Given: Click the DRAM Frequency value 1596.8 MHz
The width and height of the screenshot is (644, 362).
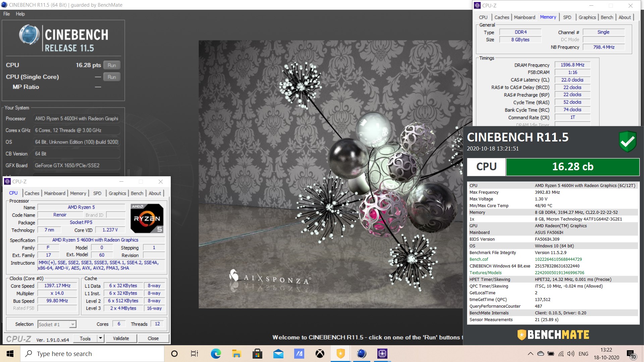Looking at the screenshot, I should point(572,65).
